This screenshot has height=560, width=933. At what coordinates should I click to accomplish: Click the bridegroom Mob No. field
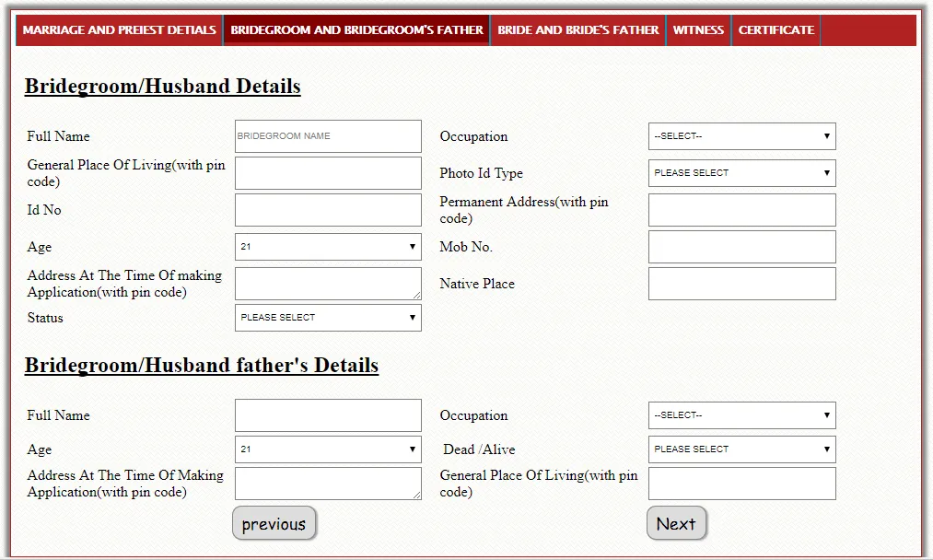[741, 247]
